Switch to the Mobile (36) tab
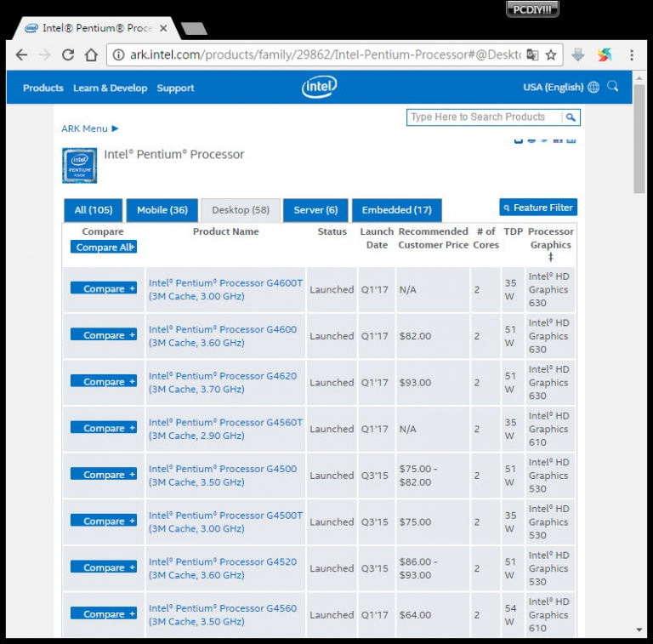 tap(162, 210)
